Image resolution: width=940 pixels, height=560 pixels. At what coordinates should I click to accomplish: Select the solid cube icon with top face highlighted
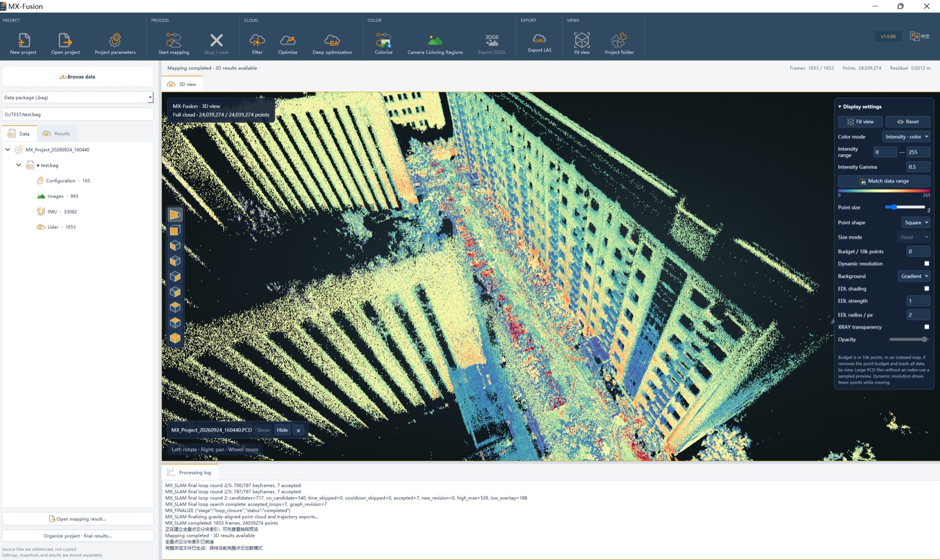(175, 307)
